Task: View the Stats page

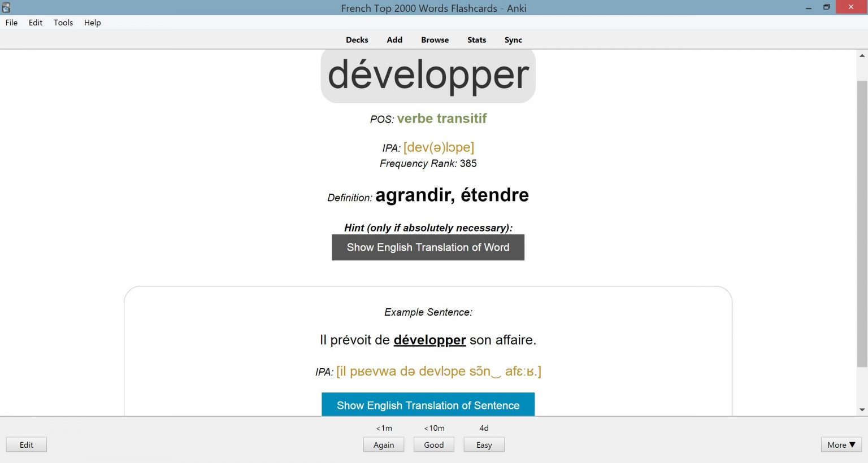Action: [477, 40]
